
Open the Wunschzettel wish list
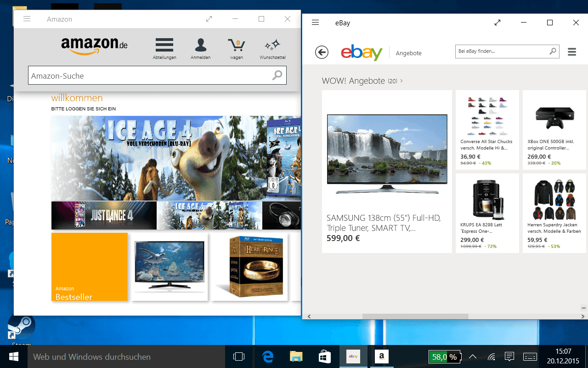point(272,49)
